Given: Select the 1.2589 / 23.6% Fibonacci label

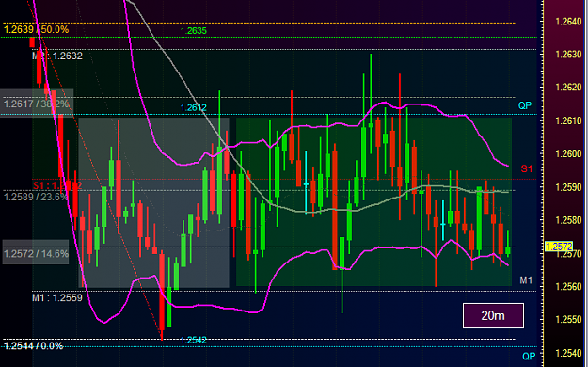Looking at the screenshot, I should tap(36, 197).
